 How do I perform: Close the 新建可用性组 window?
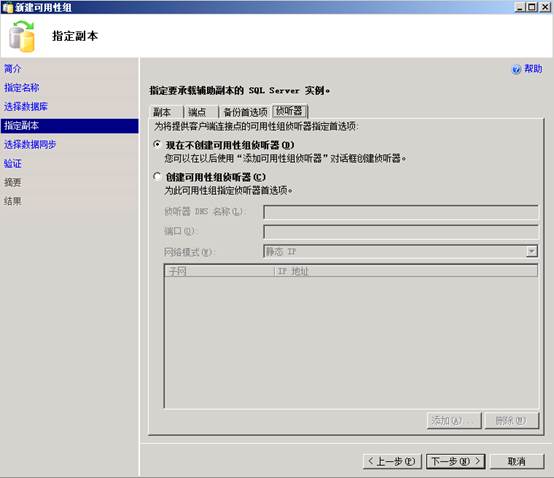[545, 7]
